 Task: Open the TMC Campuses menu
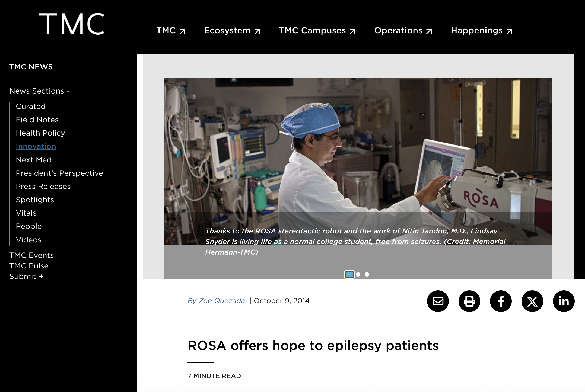317,31
